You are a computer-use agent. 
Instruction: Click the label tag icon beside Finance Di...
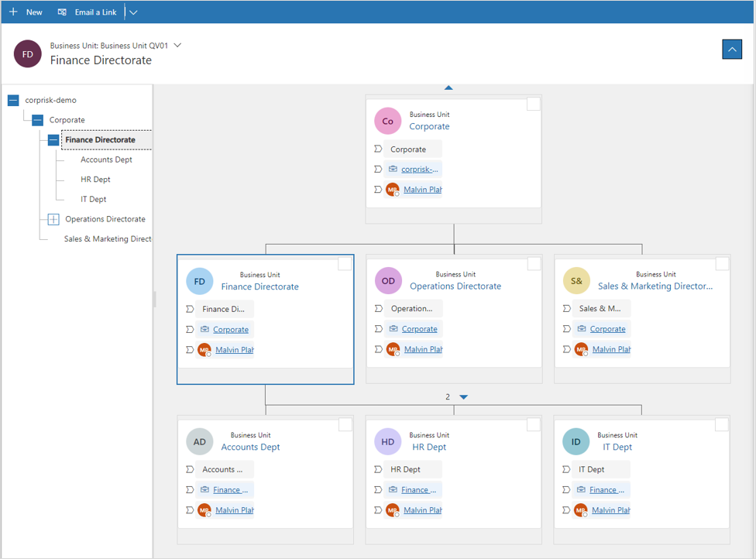(x=190, y=309)
